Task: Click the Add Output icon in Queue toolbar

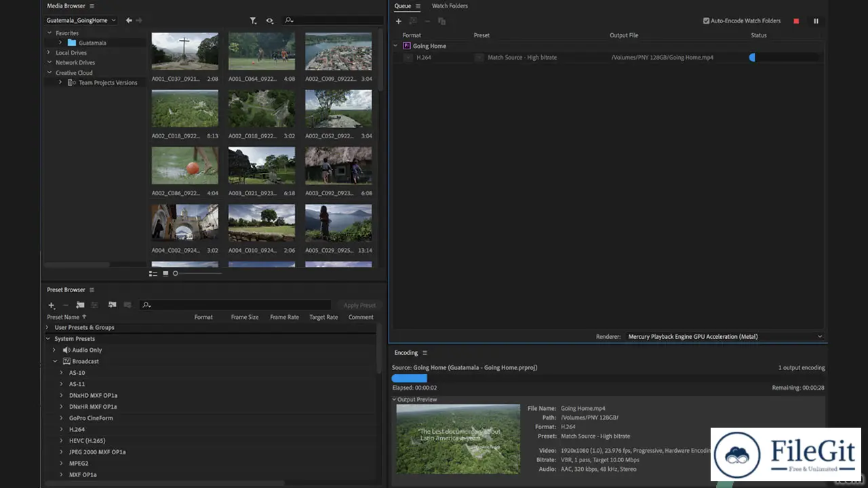Action: click(x=413, y=21)
